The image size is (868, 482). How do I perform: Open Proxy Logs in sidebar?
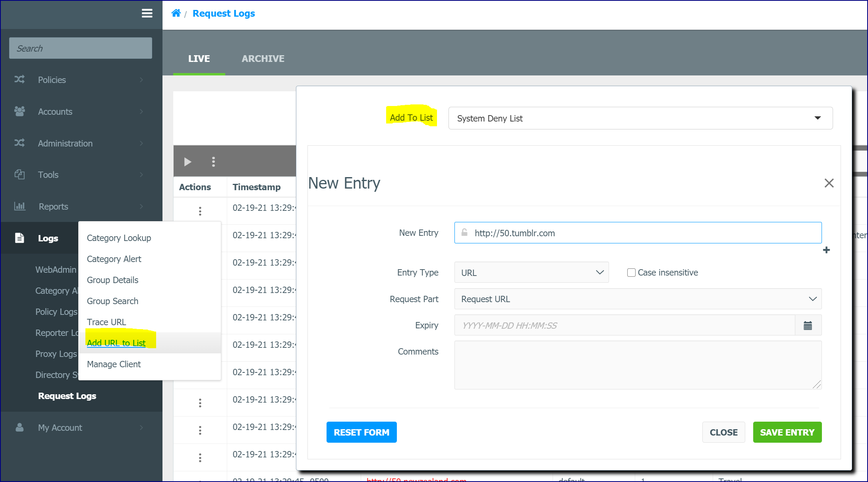pyautogui.click(x=56, y=354)
